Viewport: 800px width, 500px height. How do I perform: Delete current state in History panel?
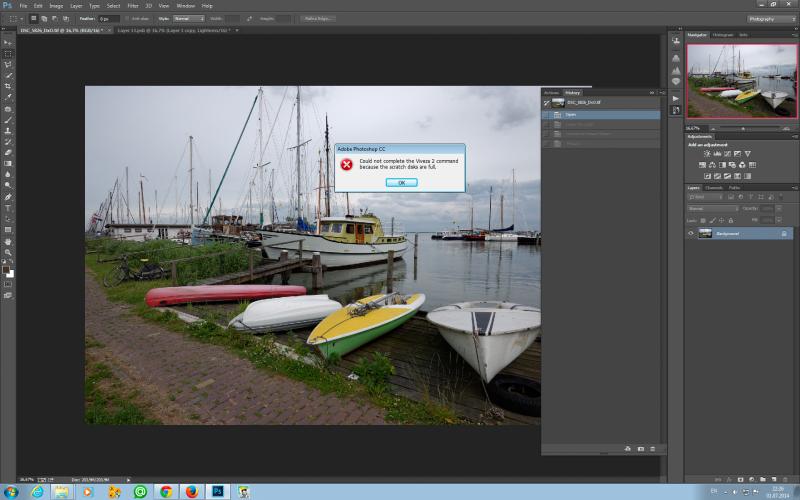(x=653, y=449)
